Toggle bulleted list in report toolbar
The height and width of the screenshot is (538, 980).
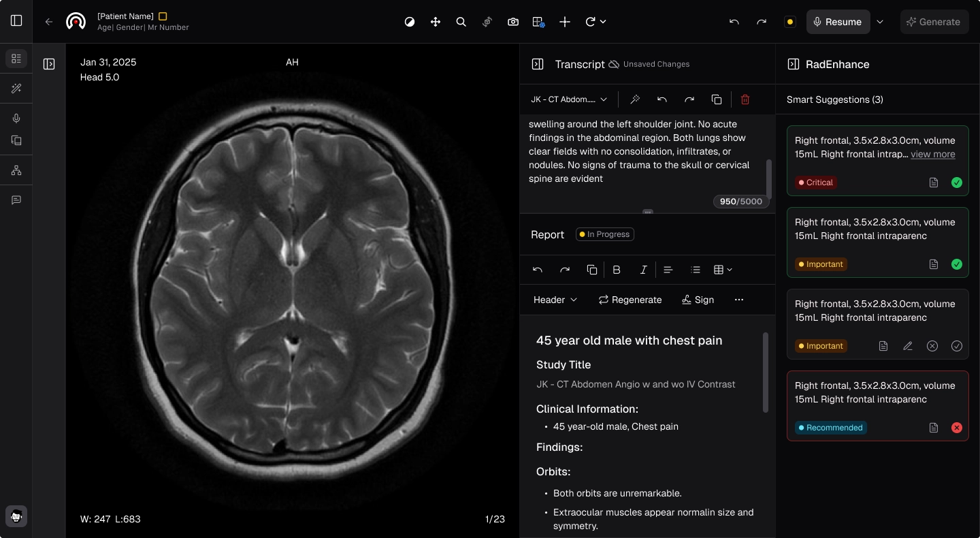(696, 270)
